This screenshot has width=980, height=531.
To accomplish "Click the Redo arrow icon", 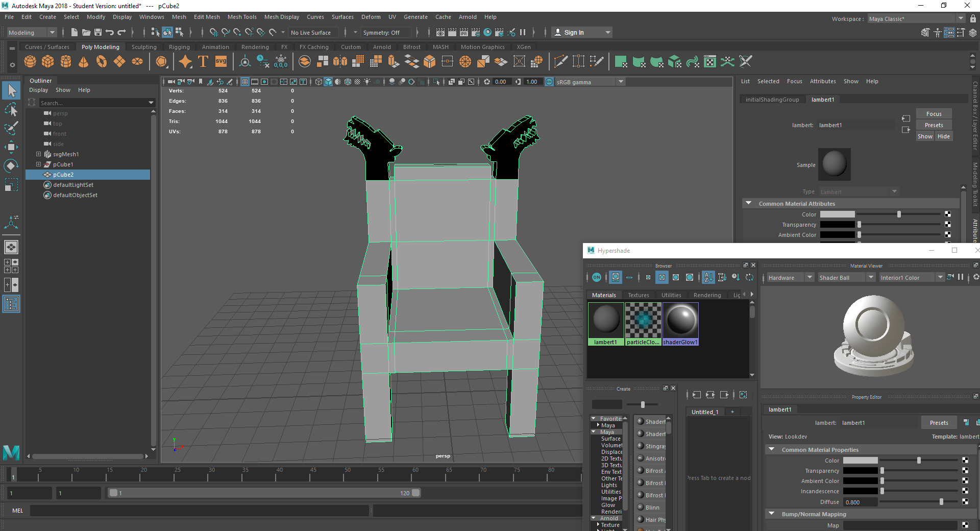I will pyautogui.click(x=121, y=32).
